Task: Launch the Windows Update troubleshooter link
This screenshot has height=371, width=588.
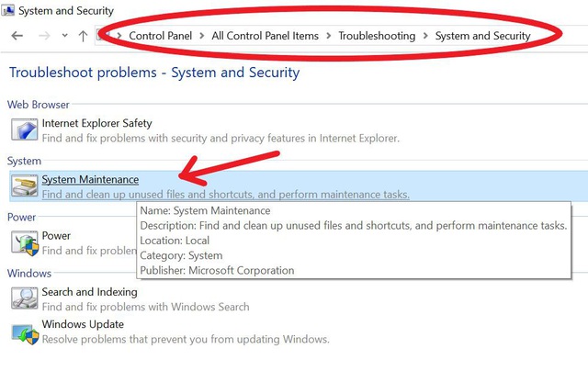Action: 83,324
